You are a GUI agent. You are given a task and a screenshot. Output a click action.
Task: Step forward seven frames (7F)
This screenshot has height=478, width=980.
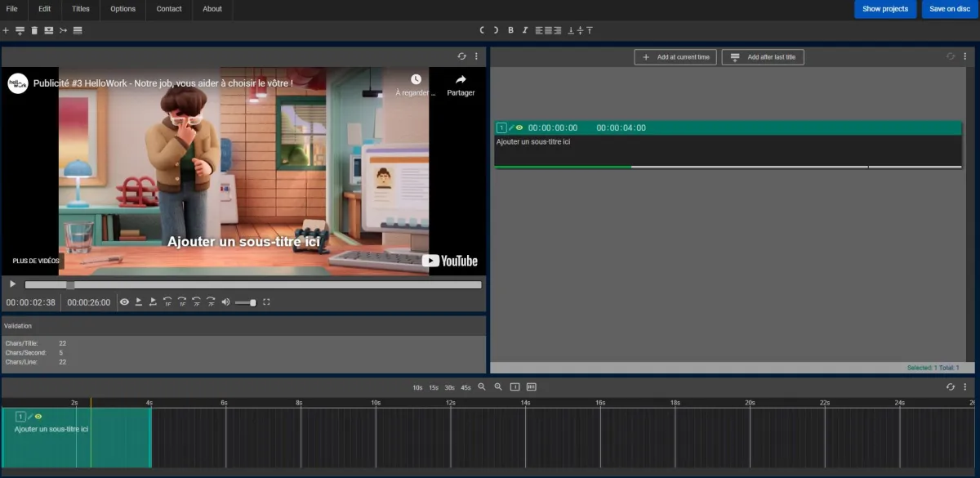tap(211, 302)
